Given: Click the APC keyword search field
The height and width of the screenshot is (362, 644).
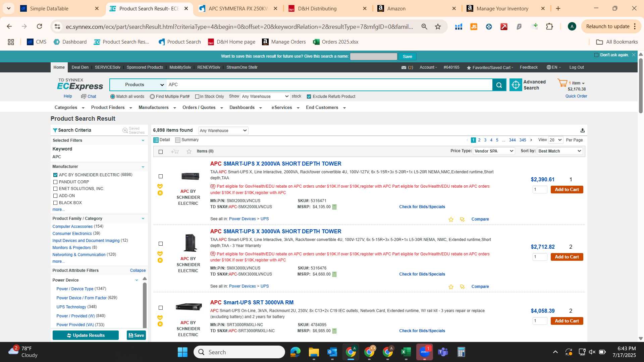Looking at the screenshot, I should pyautogui.click(x=329, y=85).
